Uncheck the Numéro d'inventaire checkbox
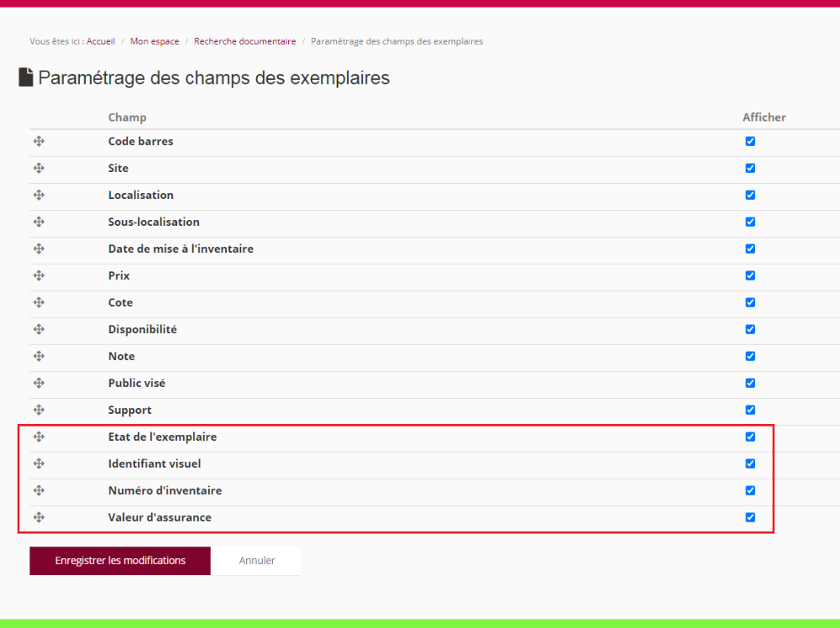 [x=750, y=490]
